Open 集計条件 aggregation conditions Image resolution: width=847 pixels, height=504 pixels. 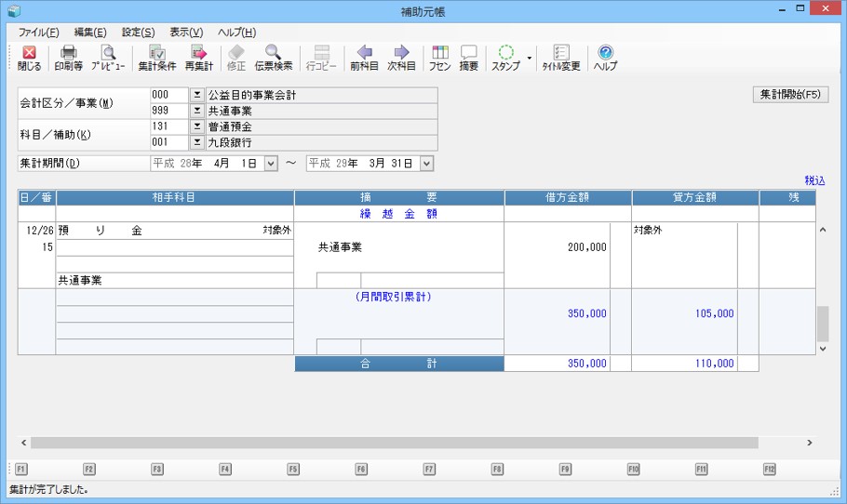[156, 58]
